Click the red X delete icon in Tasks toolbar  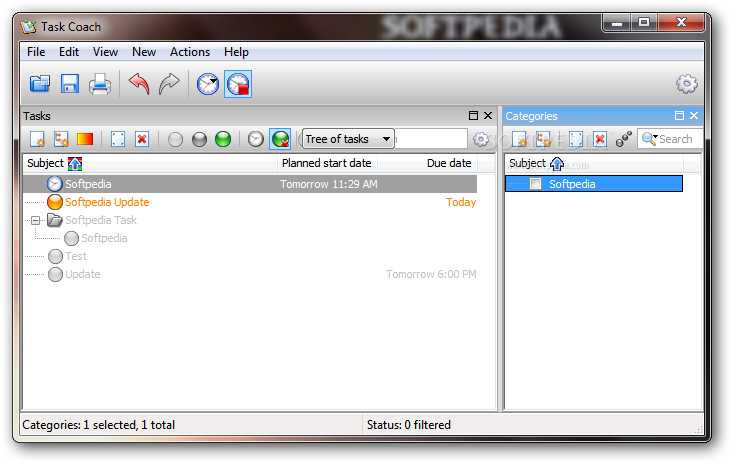[x=142, y=139]
